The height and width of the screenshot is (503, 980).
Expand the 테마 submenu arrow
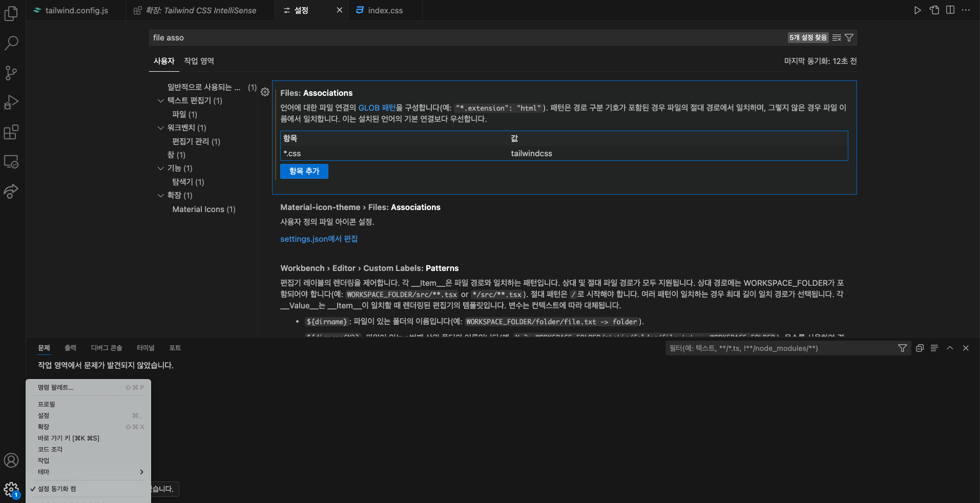pos(141,472)
